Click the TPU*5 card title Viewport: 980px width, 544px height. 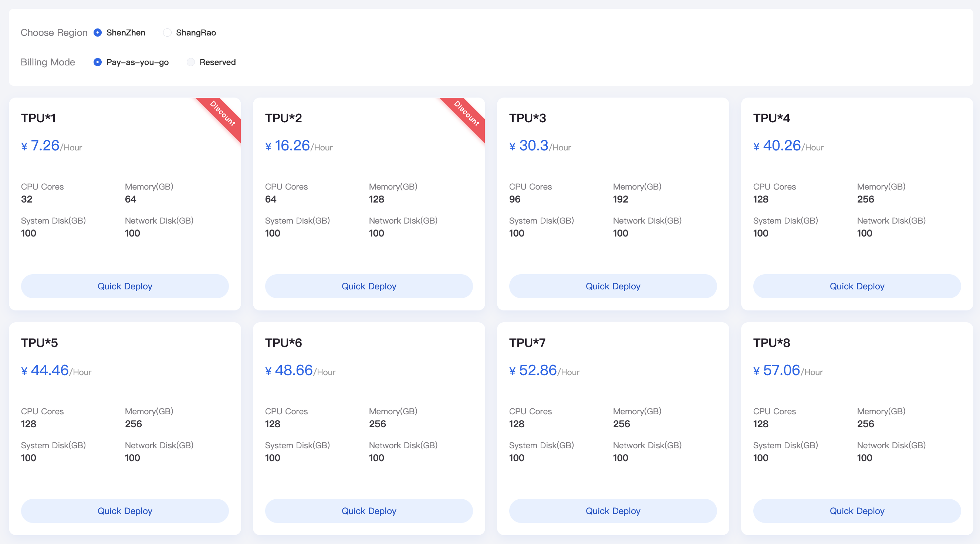[x=40, y=342]
